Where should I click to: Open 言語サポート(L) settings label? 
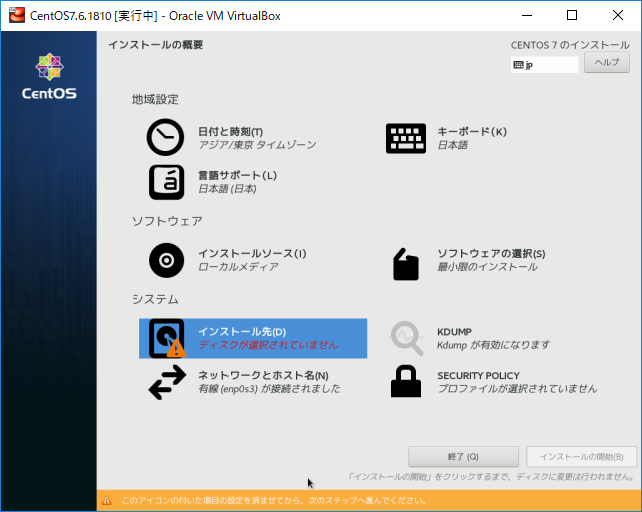coord(237,175)
